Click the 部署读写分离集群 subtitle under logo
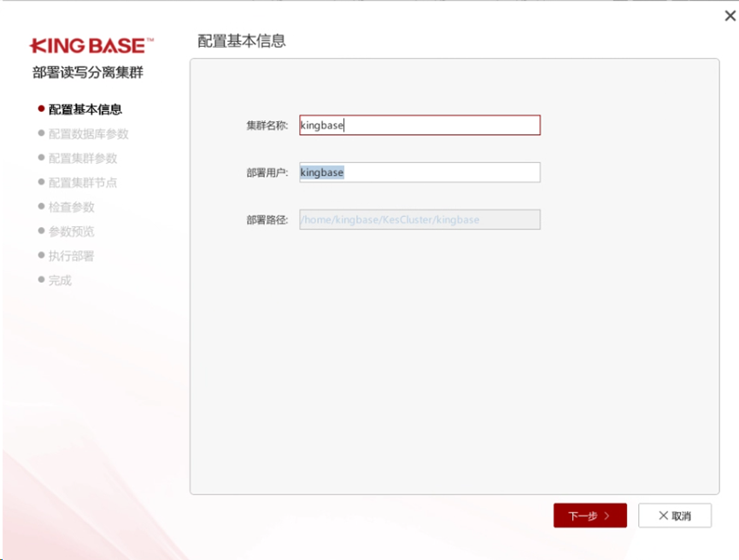Screen dimensions: 739x560 coord(88,73)
